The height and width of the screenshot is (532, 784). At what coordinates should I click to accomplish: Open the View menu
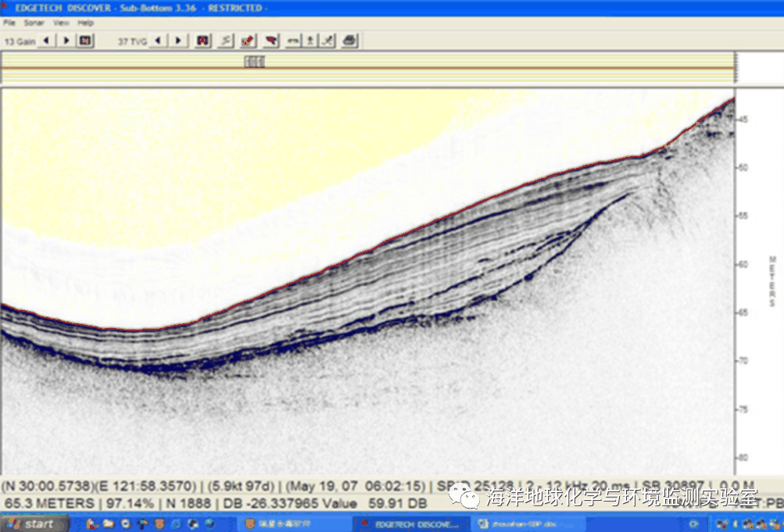point(61,23)
